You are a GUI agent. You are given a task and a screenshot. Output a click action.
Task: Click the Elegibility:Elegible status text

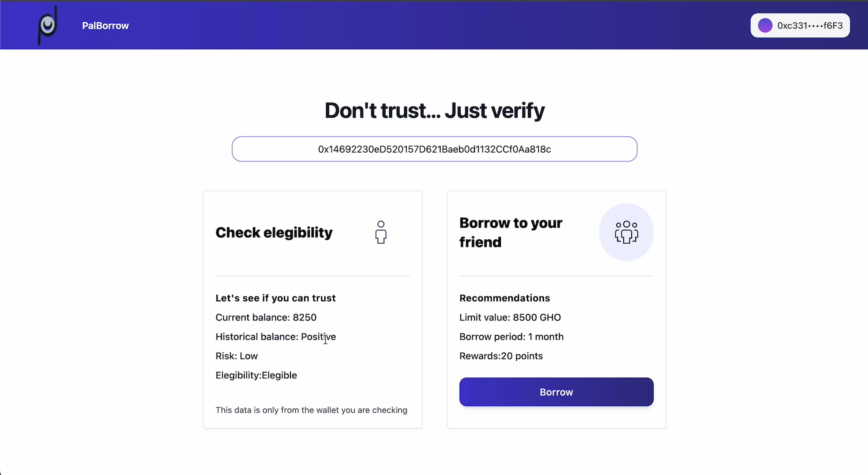coord(256,376)
